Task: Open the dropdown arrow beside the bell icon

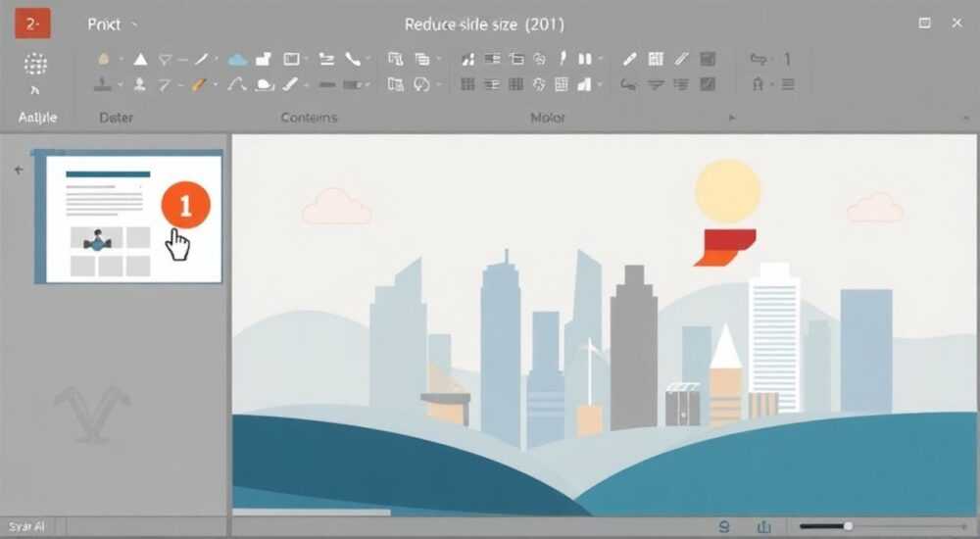Action: 121,60
